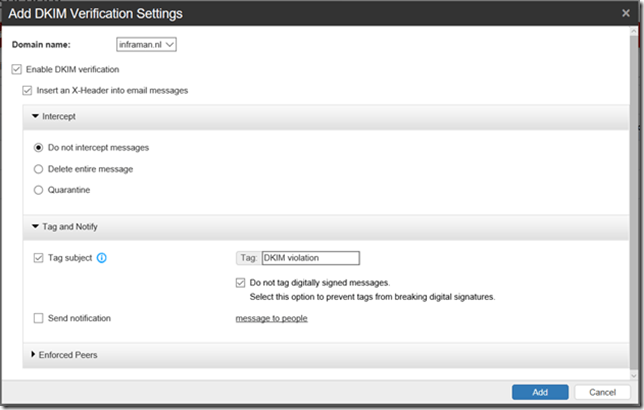The height and width of the screenshot is (410, 644).
Task: Toggle Insert an X-Header into email messages
Action: [x=28, y=90]
